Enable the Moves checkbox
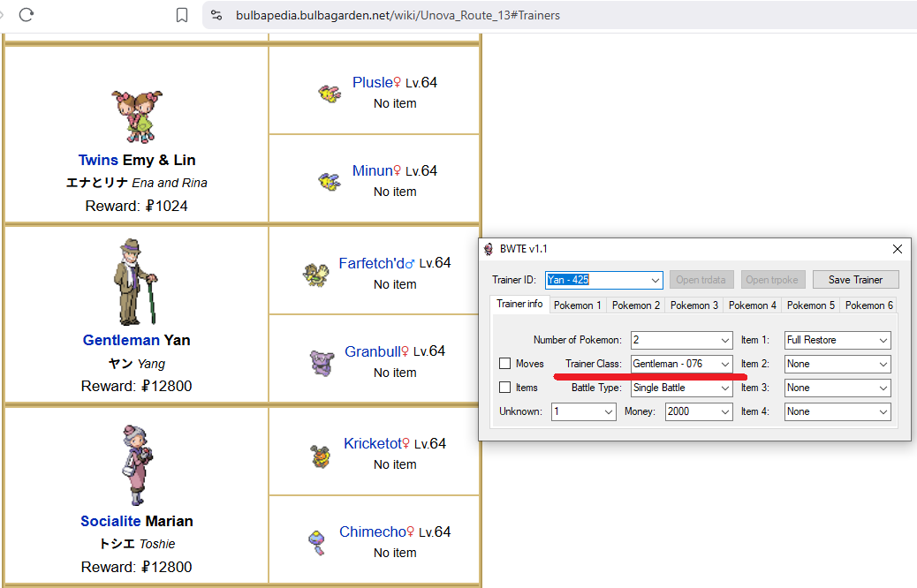Viewport: 917px width, 588px height. (x=505, y=364)
